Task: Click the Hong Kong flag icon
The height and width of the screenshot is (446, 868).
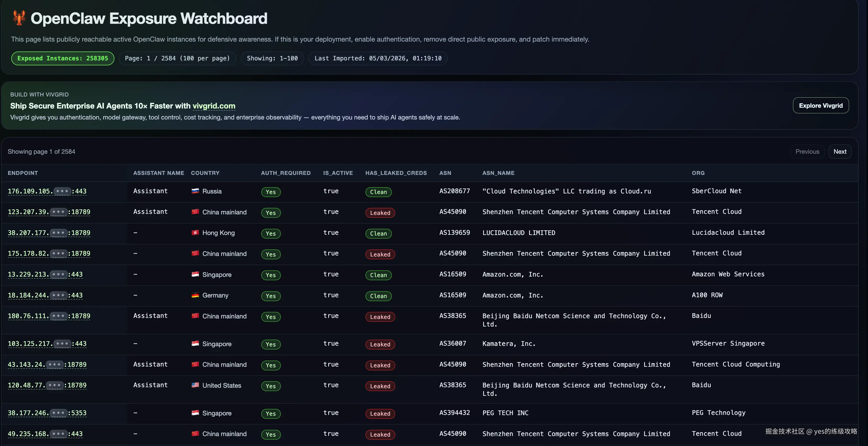Action: (195, 233)
